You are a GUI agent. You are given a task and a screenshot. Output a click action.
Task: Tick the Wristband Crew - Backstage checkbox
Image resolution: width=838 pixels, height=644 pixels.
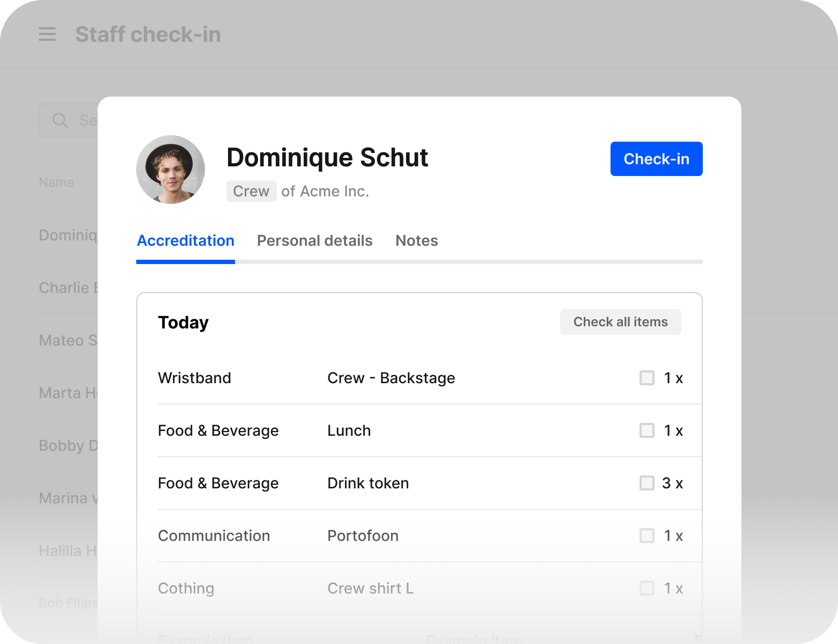(647, 378)
